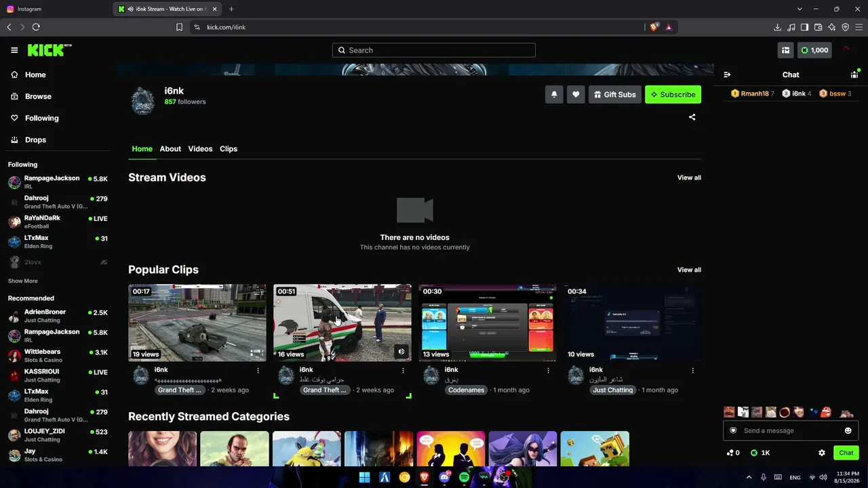Share the i6nk channel
The width and height of the screenshot is (868, 488).
(692, 117)
